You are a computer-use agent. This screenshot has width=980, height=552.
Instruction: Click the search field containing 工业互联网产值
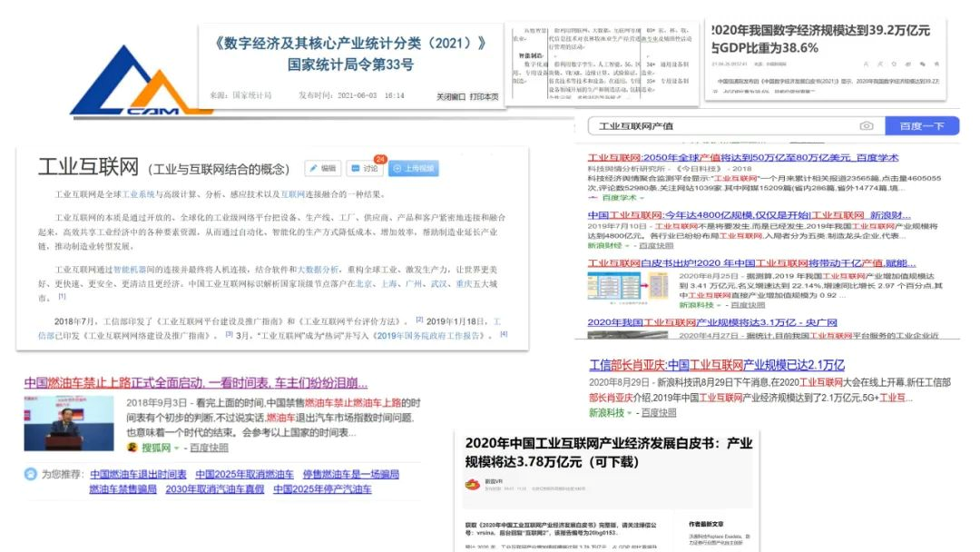[736, 125]
